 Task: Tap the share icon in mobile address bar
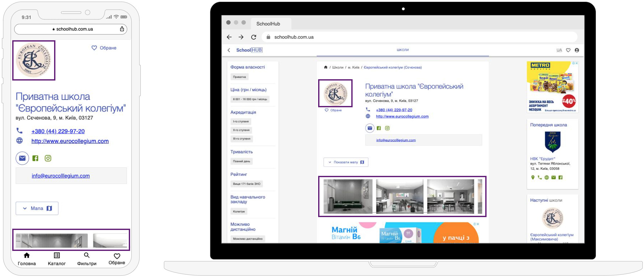[122, 29]
